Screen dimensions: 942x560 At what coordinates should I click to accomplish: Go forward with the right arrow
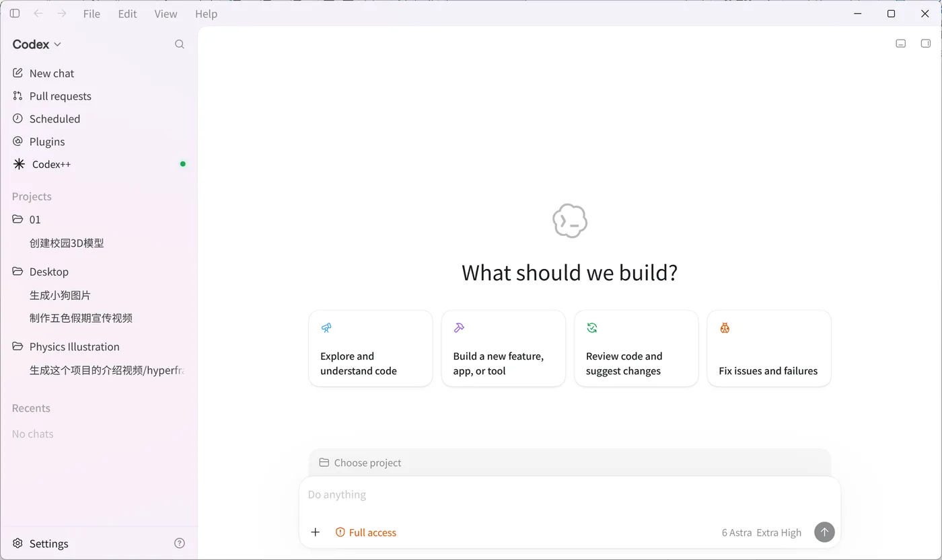pos(62,13)
